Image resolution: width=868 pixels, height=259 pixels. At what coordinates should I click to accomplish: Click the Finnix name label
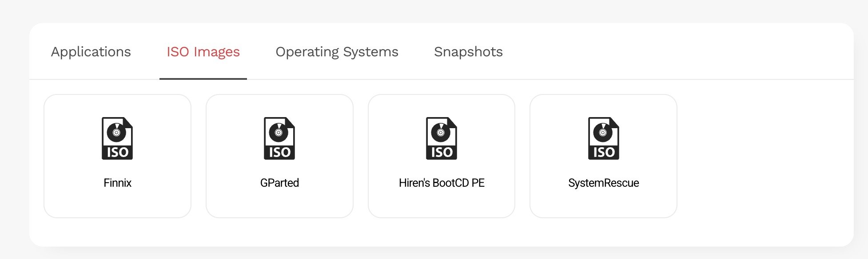[117, 183]
